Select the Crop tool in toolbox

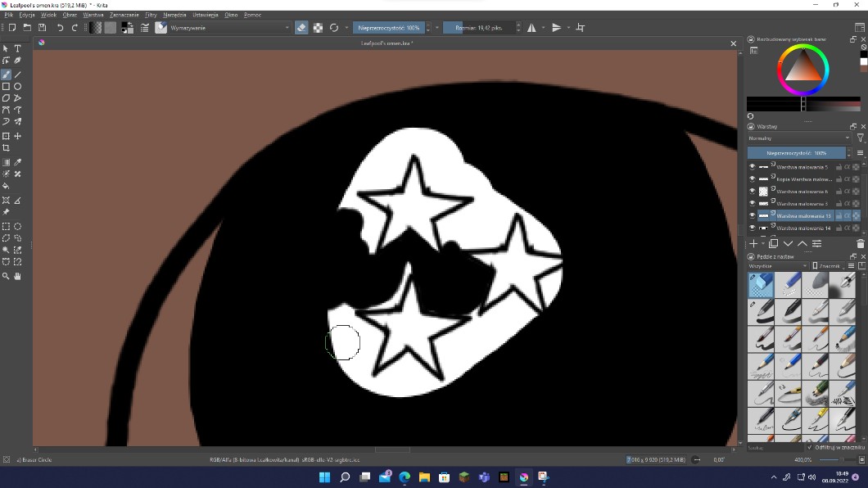click(6, 148)
